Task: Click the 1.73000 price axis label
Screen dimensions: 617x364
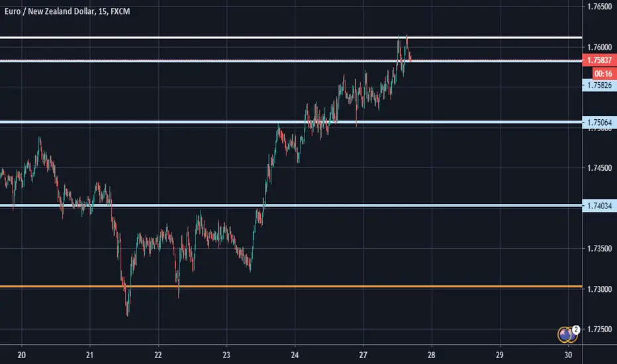Action: click(x=599, y=289)
